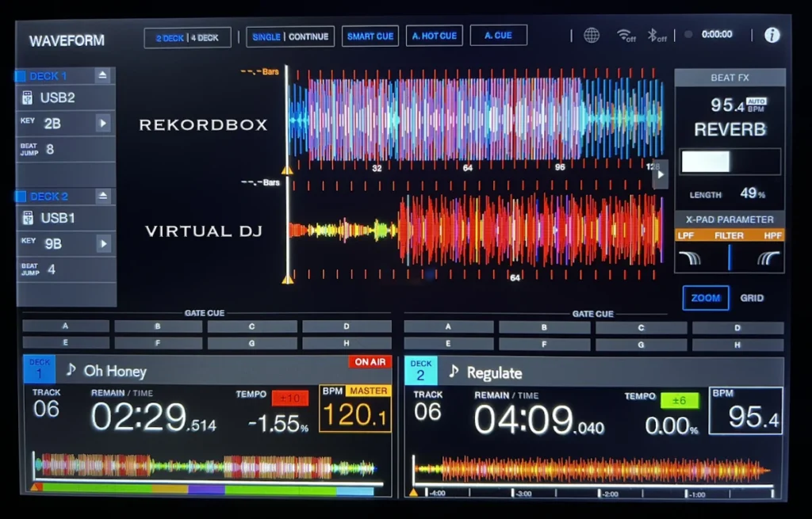Trigger Deck 1 Gate Cue B
Viewport: 812px width, 519px height.
coord(158,326)
